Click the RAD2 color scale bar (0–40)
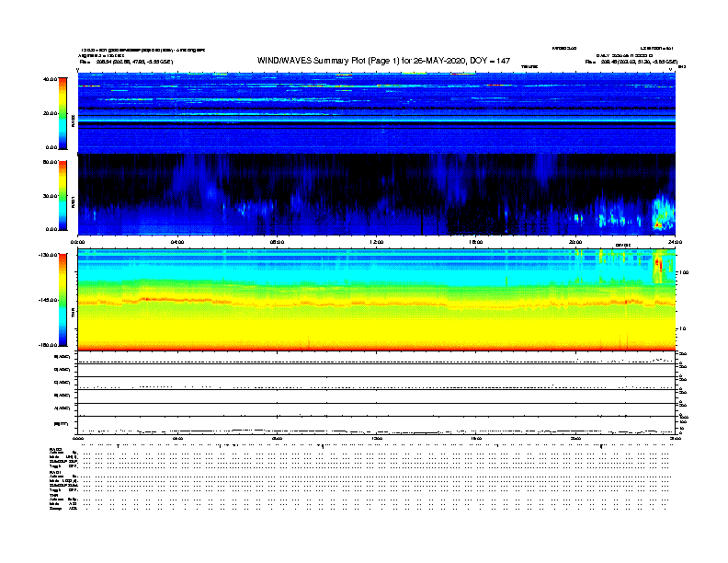Screen dimensions: 728x563 pyautogui.click(x=63, y=113)
